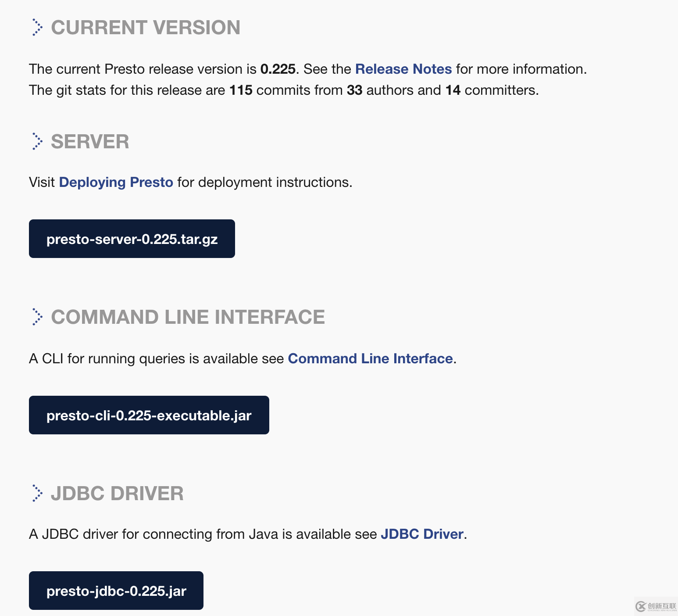Click the dotted arrow icon beside COMMAND LINE INTERFACE
Screen dimensions: 678x616
(x=37, y=317)
